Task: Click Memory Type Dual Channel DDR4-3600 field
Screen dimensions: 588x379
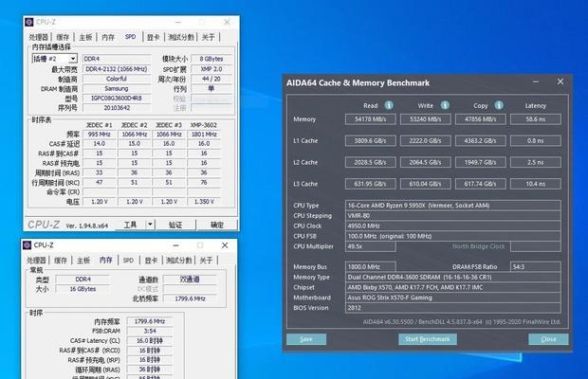Action: click(x=453, y=277)
